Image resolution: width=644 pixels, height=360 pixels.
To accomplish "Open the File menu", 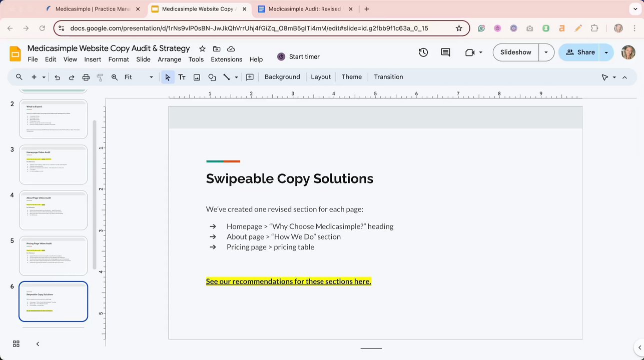I will point(33,59).
